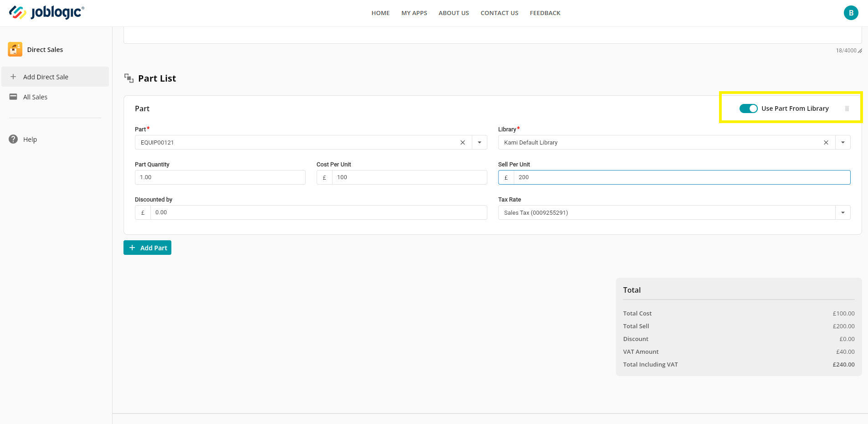Click the Help question mark icon
868x424 pixels.
13,139
